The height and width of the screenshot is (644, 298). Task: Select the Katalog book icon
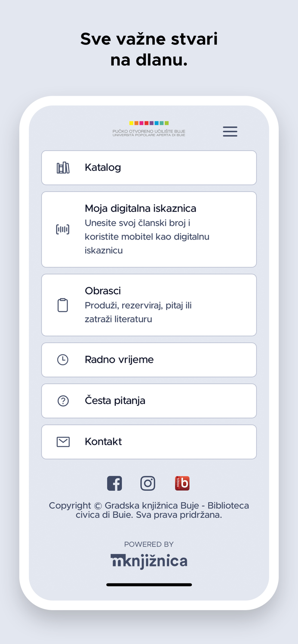(63, 167)
